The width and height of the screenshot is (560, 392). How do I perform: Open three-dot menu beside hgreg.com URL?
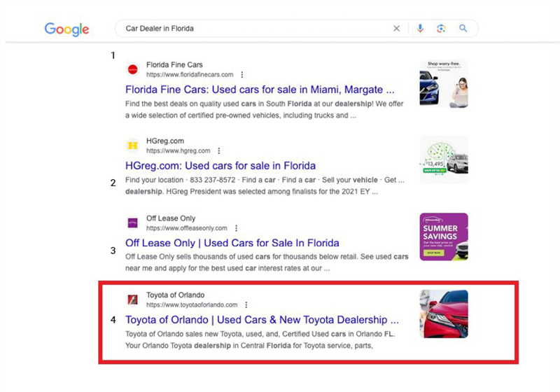(x=219, y=150)
